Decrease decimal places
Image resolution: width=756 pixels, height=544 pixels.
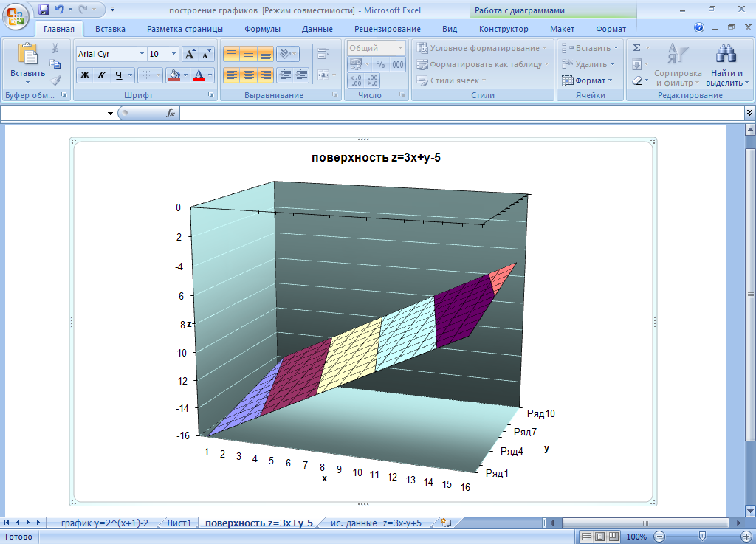point(372,80)
